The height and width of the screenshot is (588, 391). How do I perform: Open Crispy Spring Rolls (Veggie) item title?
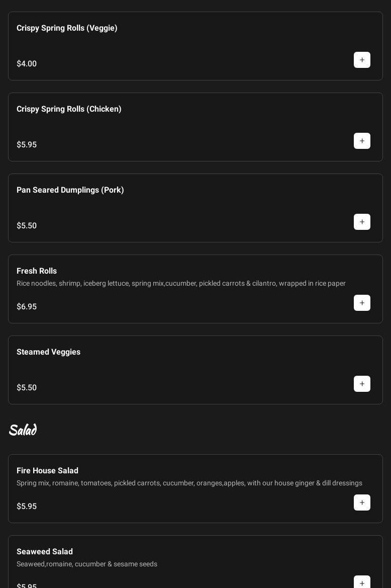coord(67,28)
